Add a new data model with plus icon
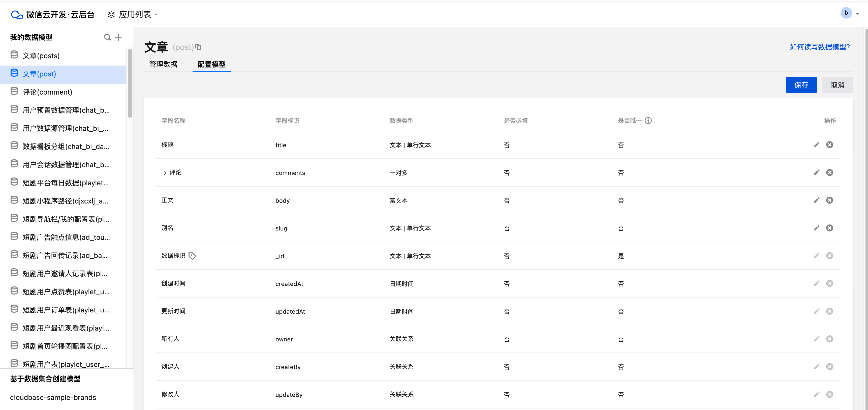Screen dimensions: 868x410 [x=118, y=37]
